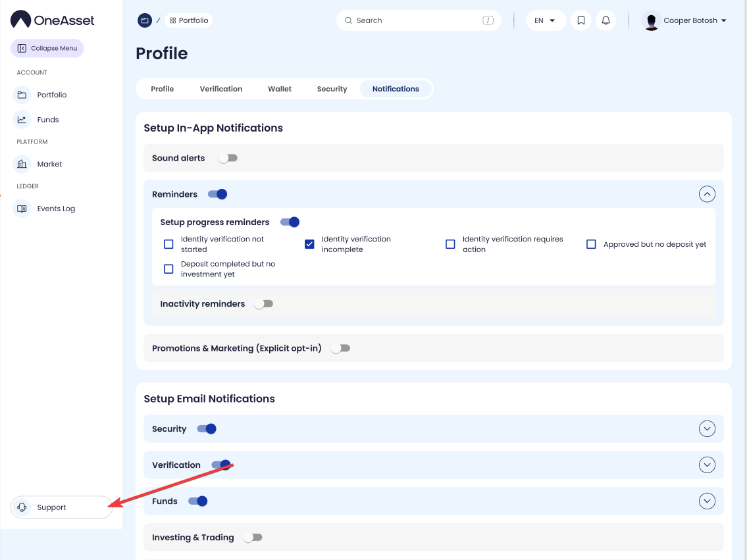Click the OneAsset logo

coord(53,20)
